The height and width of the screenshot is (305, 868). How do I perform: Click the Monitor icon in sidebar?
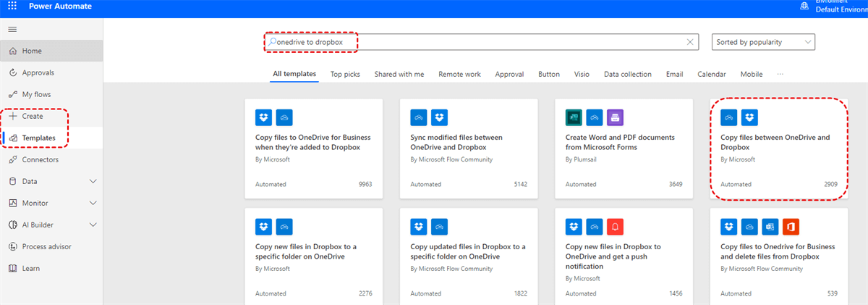[x=12, y=203]
